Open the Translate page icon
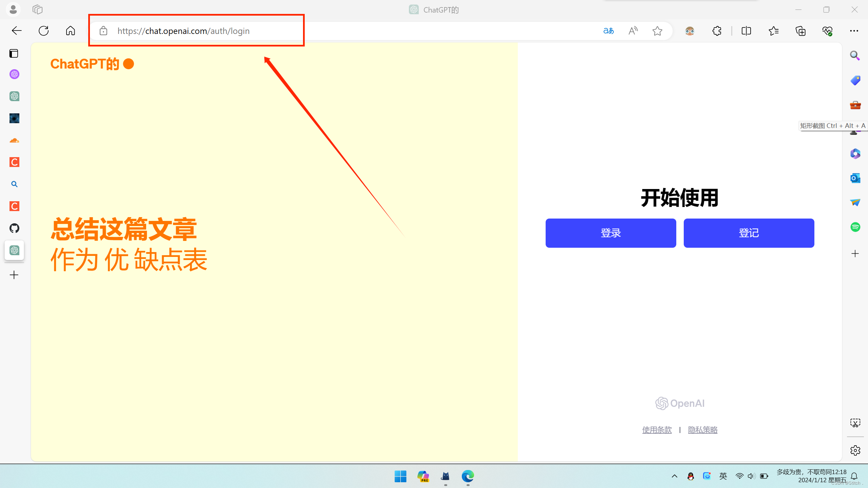 click(609, 31)
